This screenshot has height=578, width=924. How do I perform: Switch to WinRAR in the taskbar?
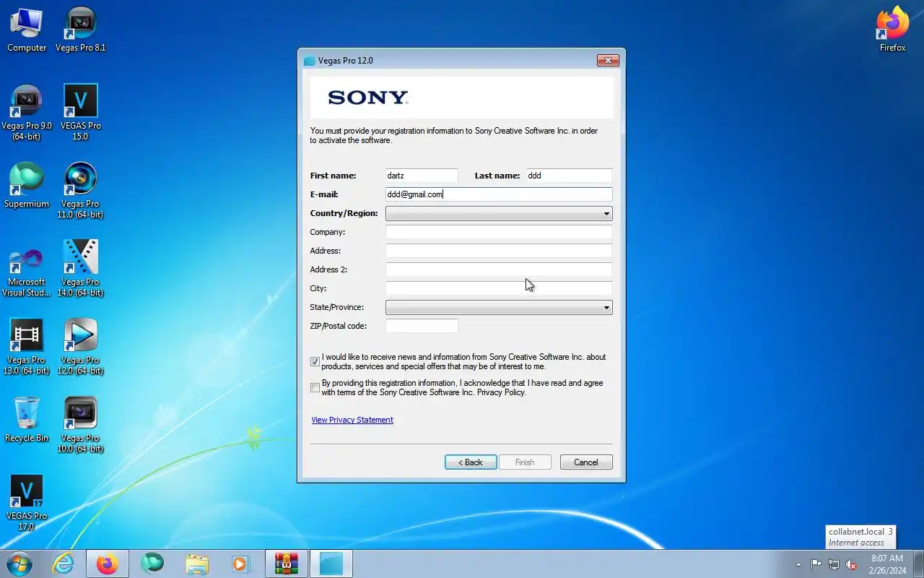point(287,564)
